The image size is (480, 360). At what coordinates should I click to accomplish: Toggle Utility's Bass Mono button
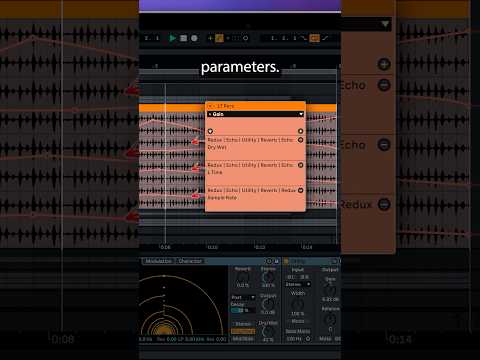(x=298, y=331)
